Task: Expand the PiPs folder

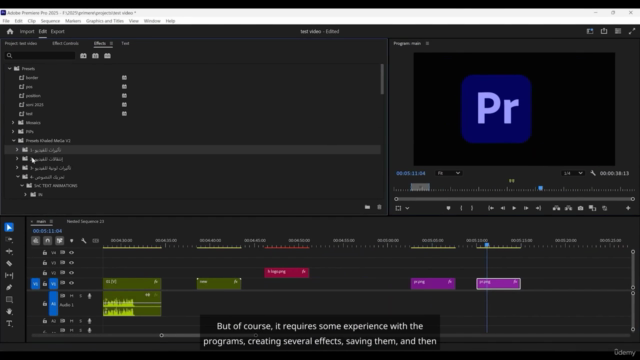Action: [13, 131]
